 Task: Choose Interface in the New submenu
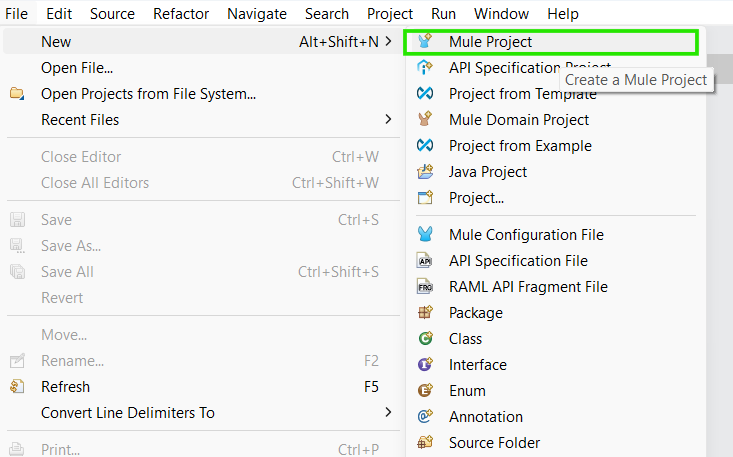477,365
